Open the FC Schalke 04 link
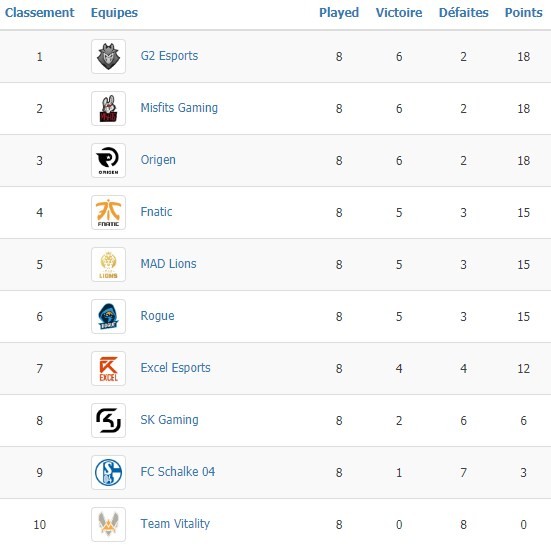551x547 pixels. [177, 472]
